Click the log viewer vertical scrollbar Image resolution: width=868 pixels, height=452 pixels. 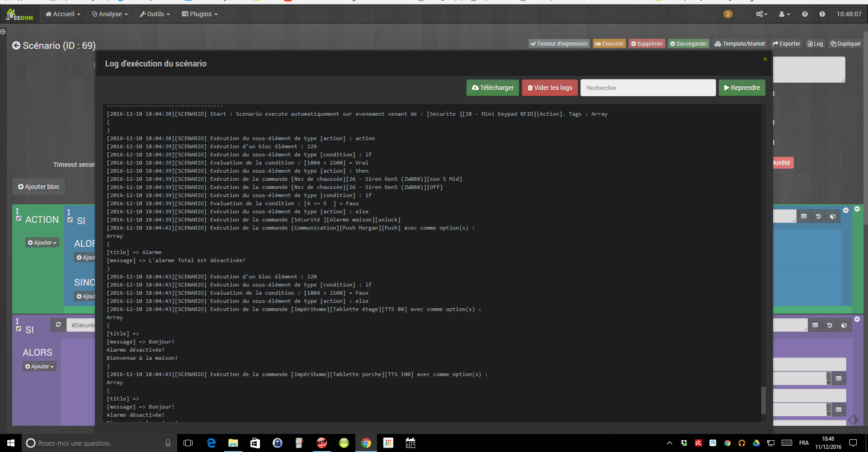point(764,400)
